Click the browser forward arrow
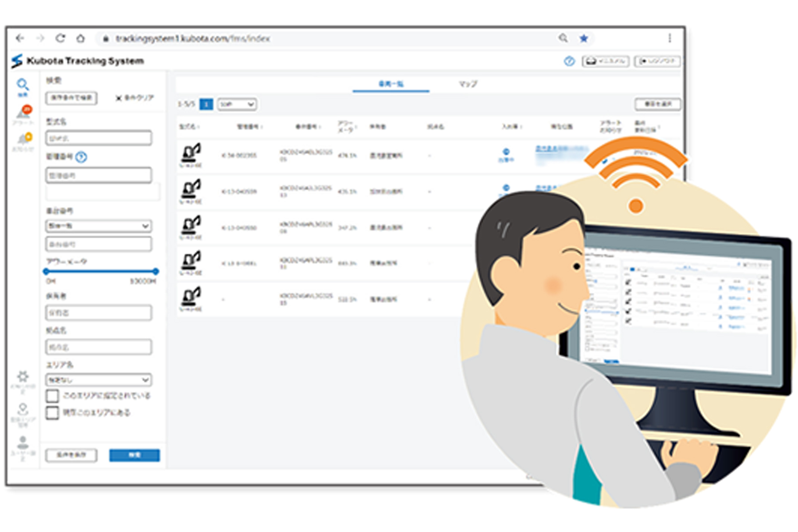Image resolution: width=798 pixels, height=532 pixels. point(40,39)
